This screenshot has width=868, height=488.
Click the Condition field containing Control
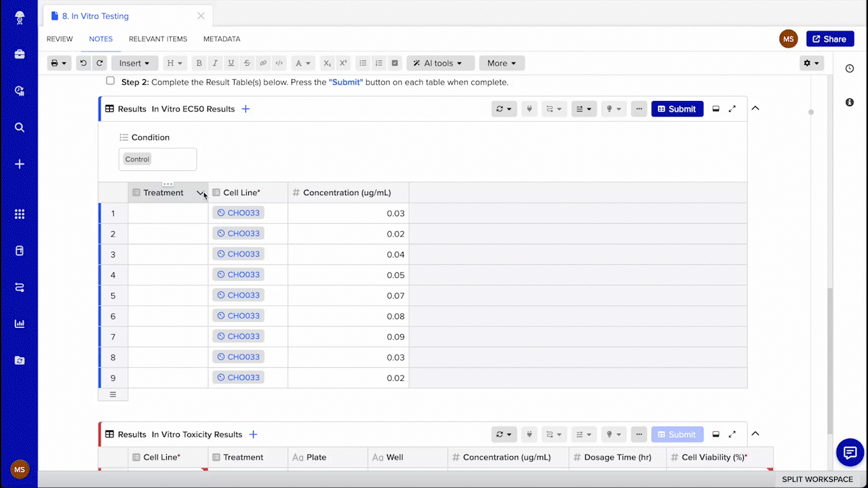(157, 159)
